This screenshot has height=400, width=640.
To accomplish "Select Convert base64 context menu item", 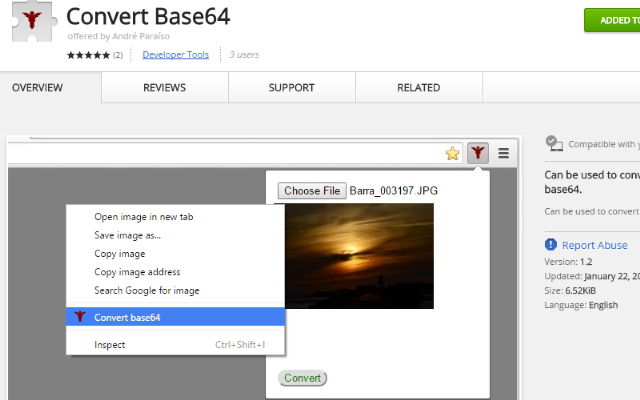I will point(176,317).
